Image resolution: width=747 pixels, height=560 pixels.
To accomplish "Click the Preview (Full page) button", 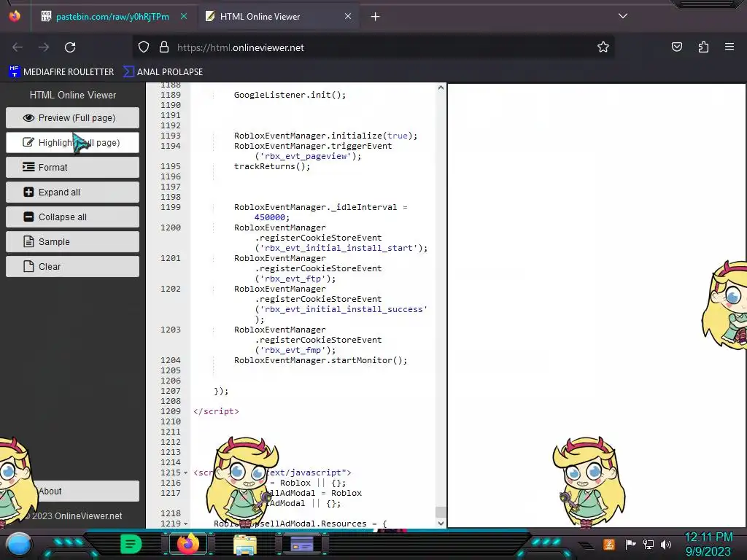I will point(72,117).
